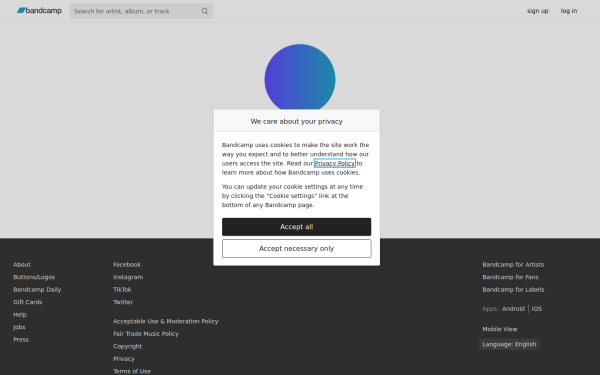Image resolution: width=600 pixels, height=375 pixels.
Task: Focus the artist, album, or track search field
Action: click(141, 11)
